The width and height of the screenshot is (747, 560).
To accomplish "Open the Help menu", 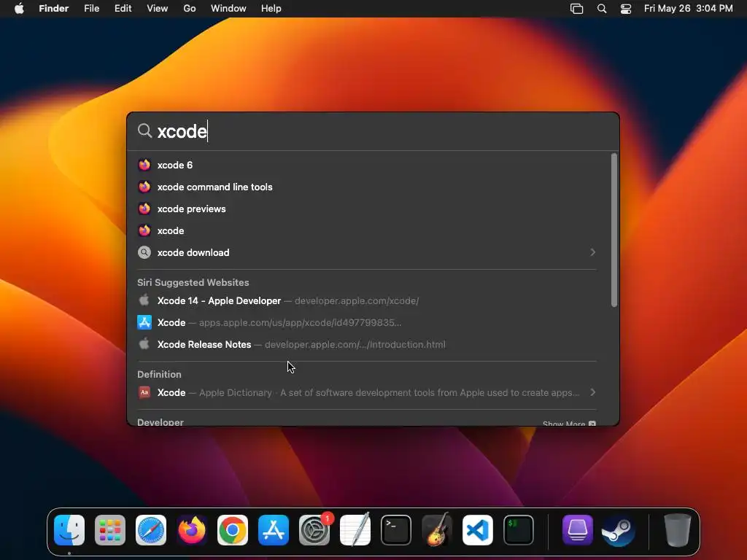I will [271, 9].
